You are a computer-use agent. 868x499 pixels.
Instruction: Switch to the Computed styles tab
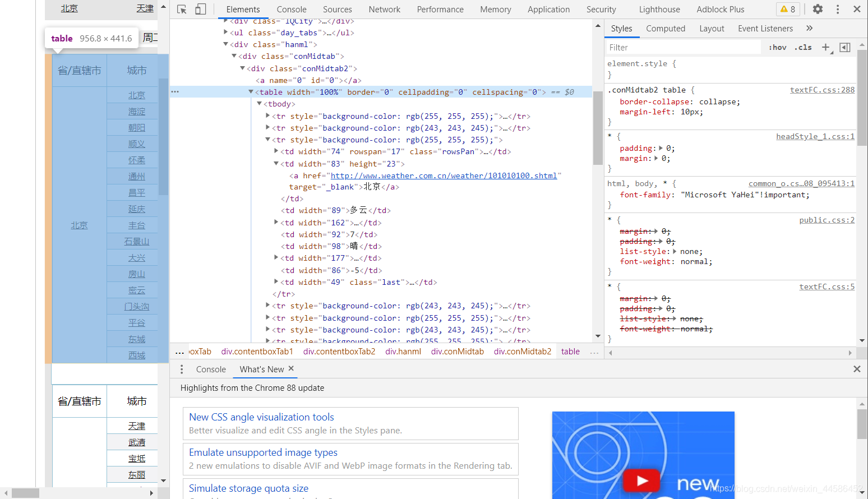[666, 29]
